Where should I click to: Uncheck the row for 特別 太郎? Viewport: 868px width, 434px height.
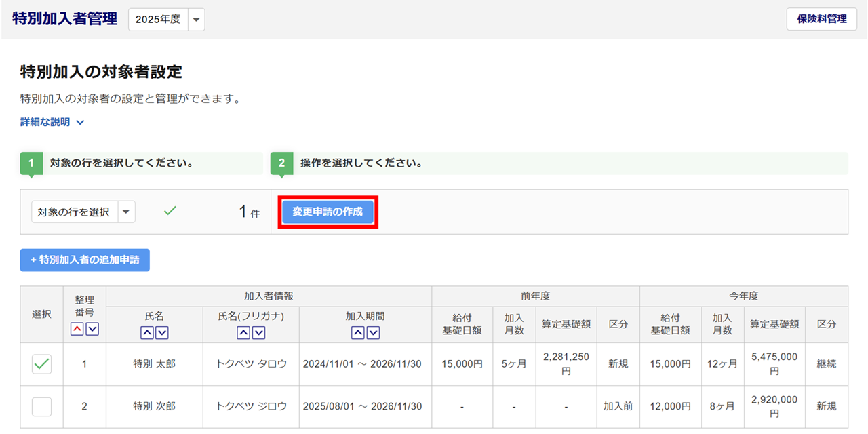[x=42, y=364]
